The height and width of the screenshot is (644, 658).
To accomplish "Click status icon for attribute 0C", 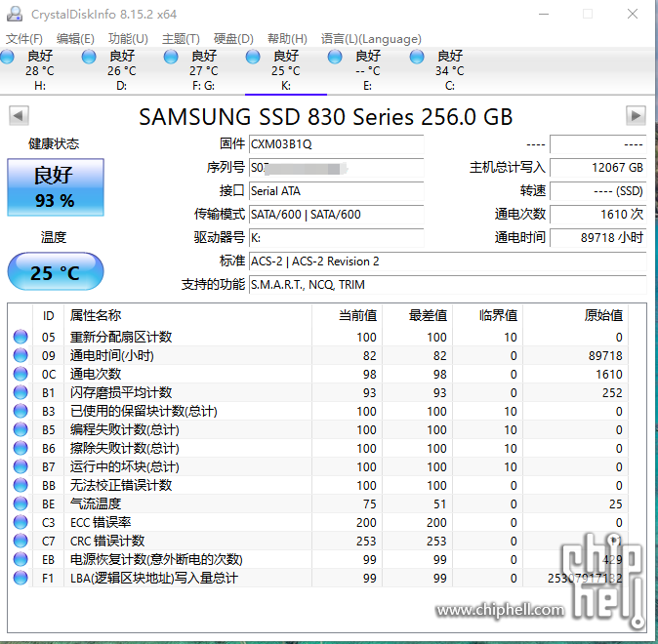I will pos(21,374).
